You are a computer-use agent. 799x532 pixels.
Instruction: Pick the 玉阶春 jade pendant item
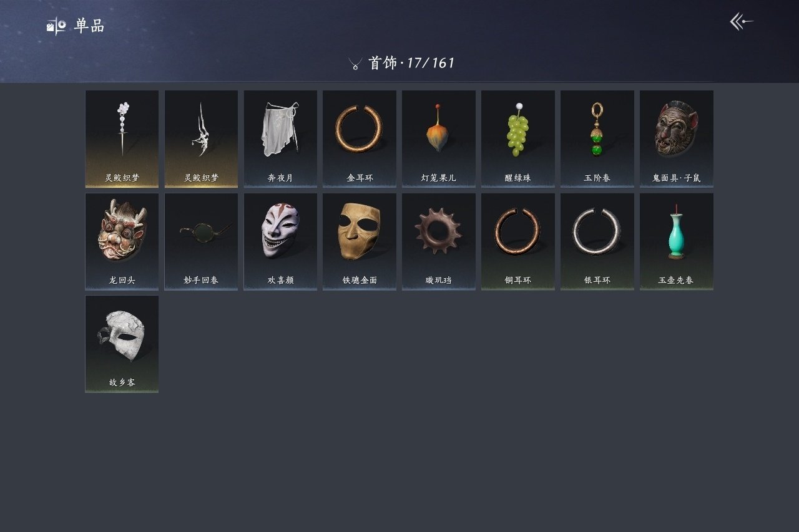click(x=597, y=138)
